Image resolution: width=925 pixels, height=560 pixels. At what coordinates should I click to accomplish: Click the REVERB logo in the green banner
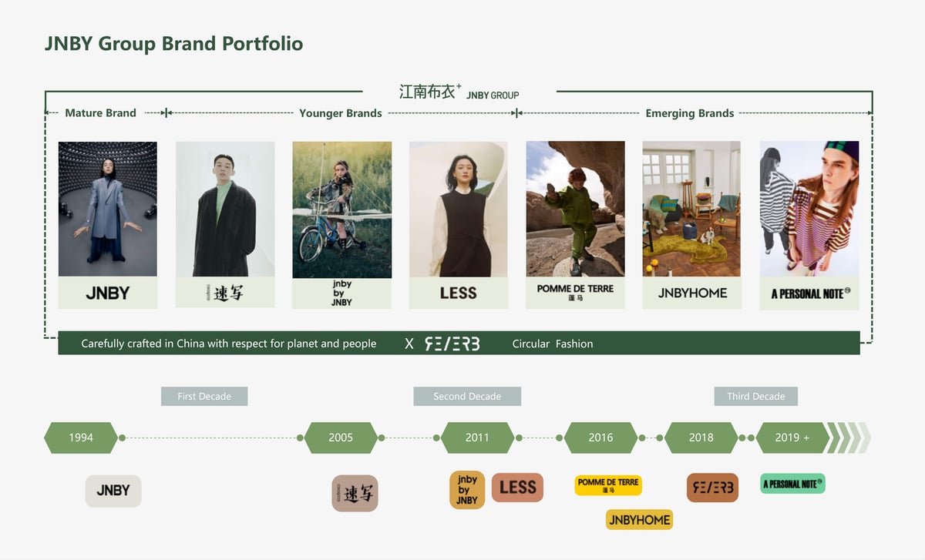452,344
